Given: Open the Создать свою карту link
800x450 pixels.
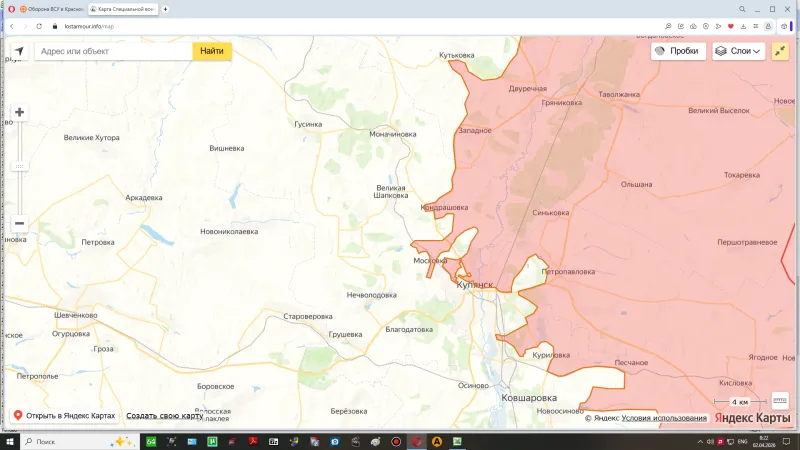Looking at the screenshot, I should pyautogui.click(x=164, y=415).
